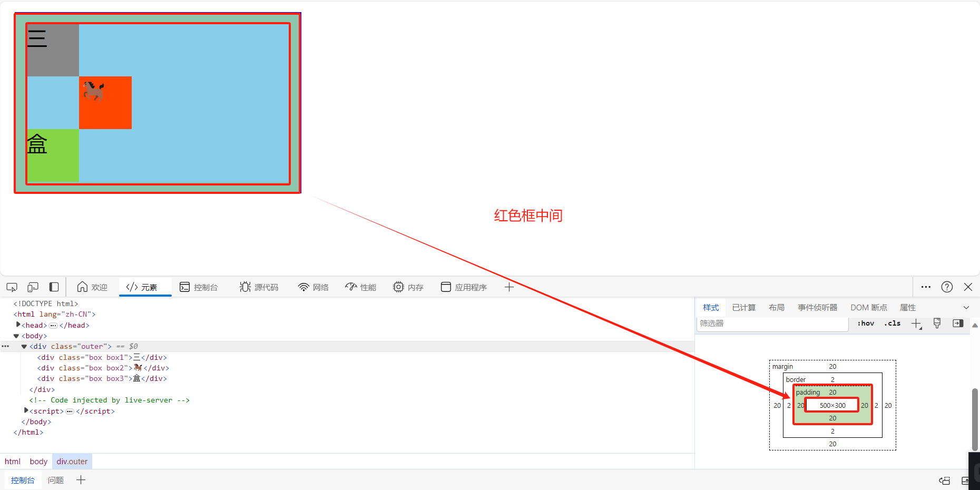Select the div box1 element row
This screenshot has width=980, height=490.
(x=102, y=357)
